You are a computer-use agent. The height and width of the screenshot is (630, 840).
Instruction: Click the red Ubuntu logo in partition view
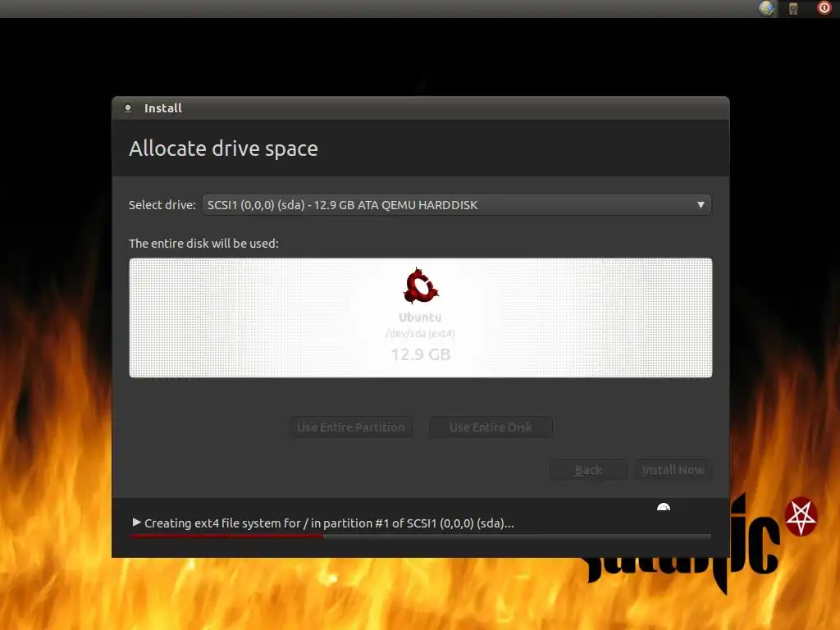click(x=421, y=285)
